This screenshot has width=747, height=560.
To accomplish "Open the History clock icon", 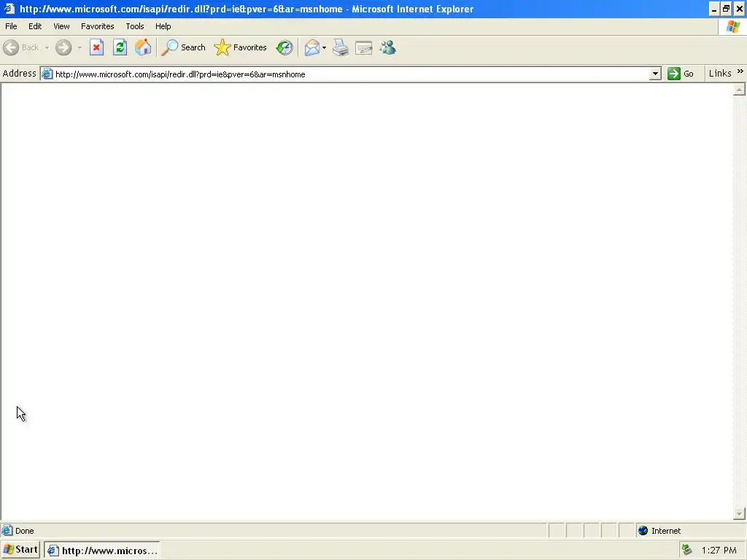I will 285,47.
